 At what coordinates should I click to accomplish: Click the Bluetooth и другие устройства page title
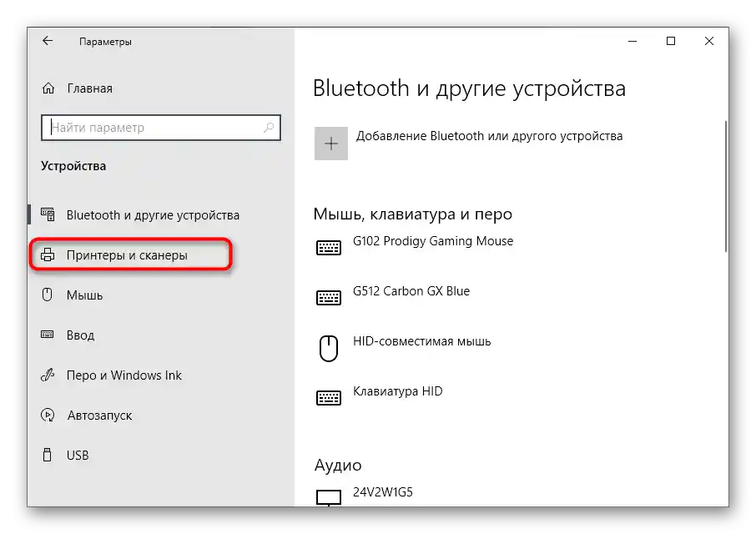click(469, 88)
